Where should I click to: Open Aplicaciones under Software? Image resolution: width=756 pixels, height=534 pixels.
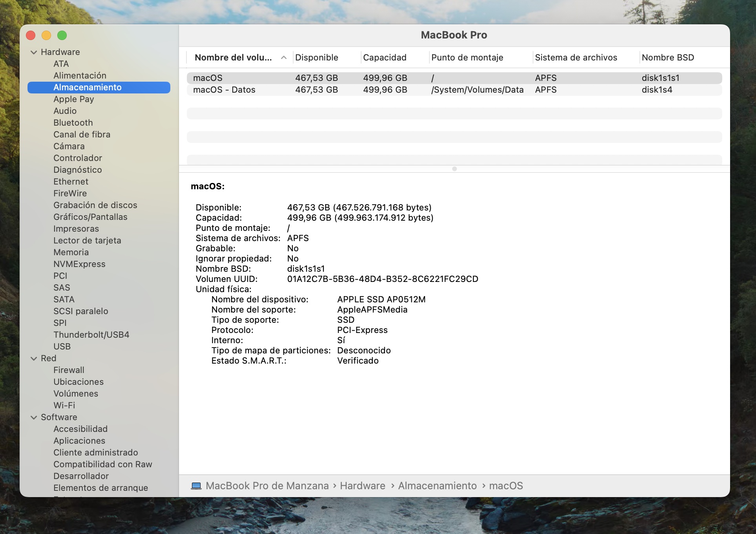click(x=79, y=441)
